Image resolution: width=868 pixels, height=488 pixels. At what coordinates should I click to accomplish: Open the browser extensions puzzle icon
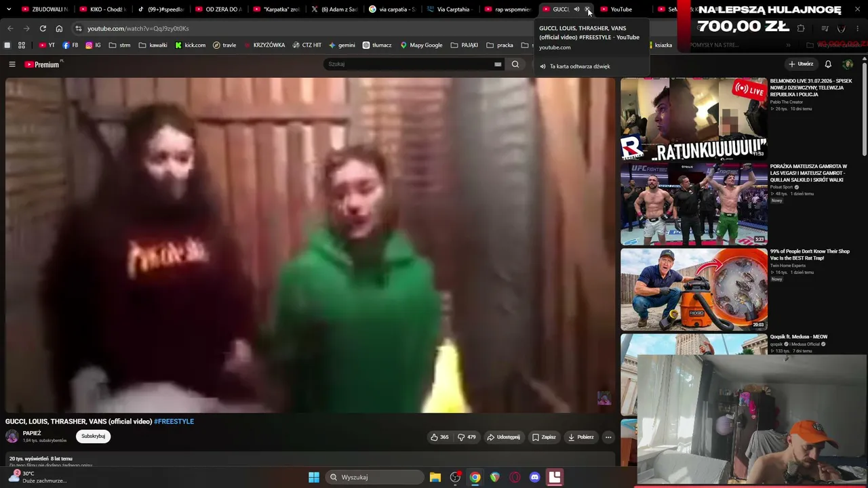click(801, 28)
